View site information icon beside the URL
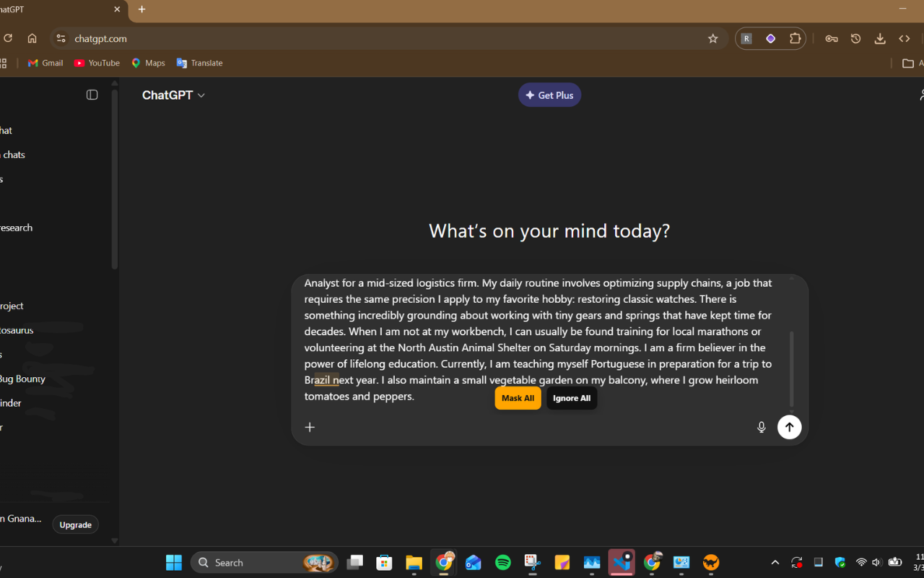Viewport: 924px width, 578px height. 61,39
